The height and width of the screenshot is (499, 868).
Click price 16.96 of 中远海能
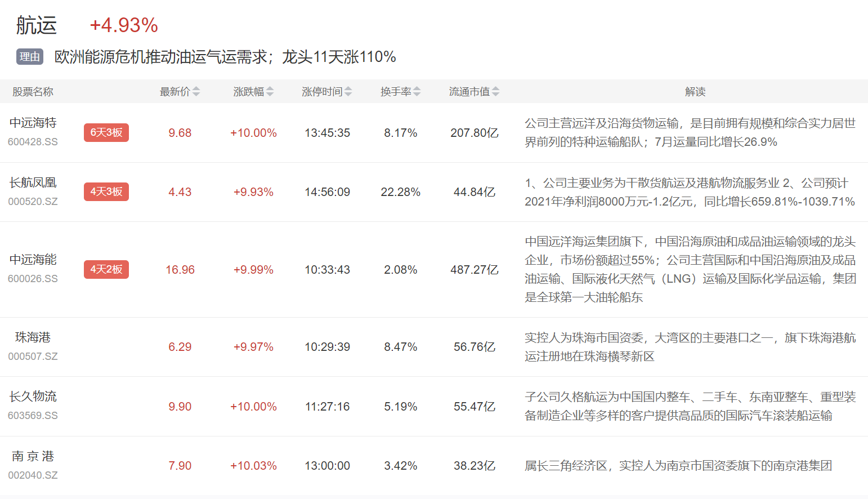[x=180, y=270]
